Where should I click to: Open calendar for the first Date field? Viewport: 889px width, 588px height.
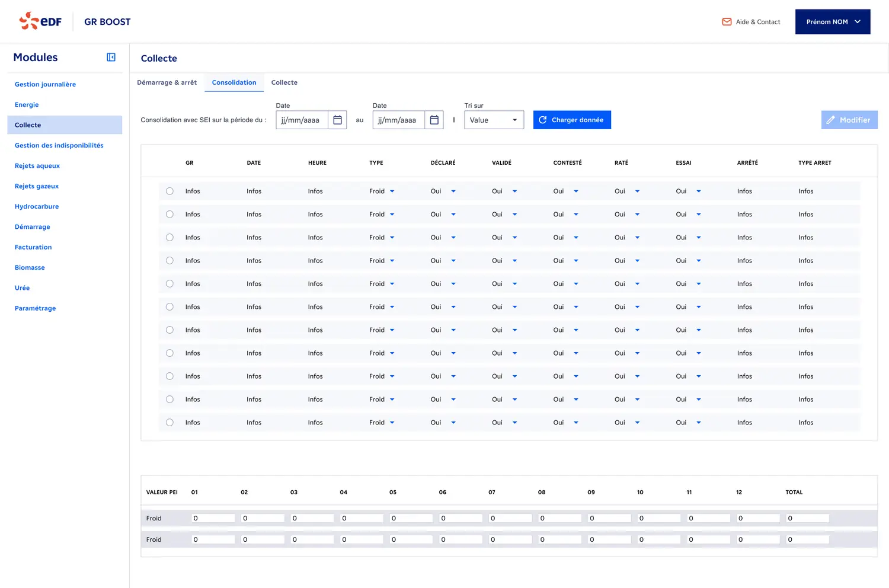(x=337, y=120)
